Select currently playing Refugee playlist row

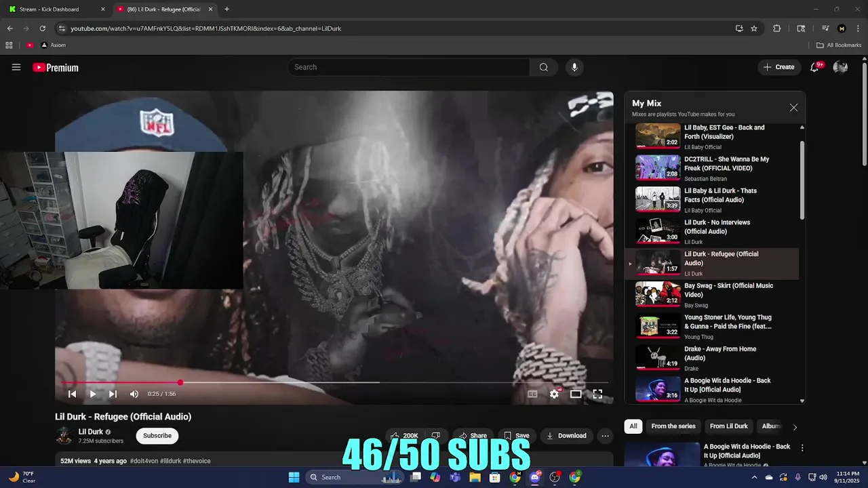point(711,264)
